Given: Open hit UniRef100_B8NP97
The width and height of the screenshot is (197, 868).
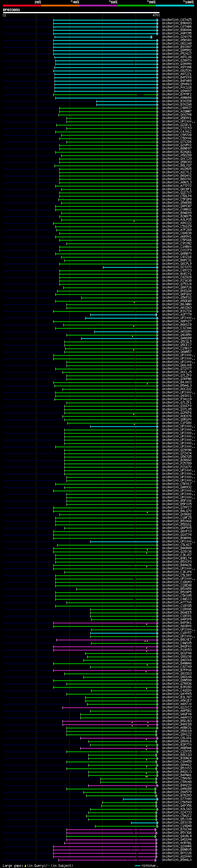Looking at the screenshot, I should pyautogui.click(x=177, y=149).
